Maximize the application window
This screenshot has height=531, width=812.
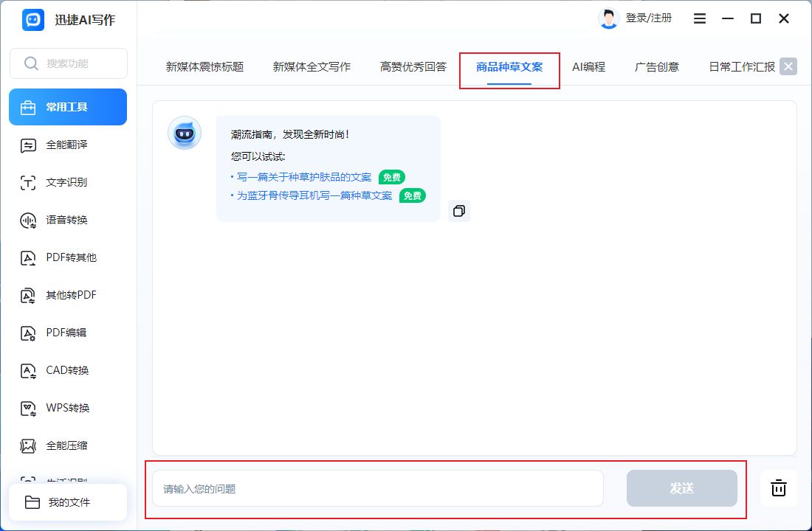click(x=756, y=18)
